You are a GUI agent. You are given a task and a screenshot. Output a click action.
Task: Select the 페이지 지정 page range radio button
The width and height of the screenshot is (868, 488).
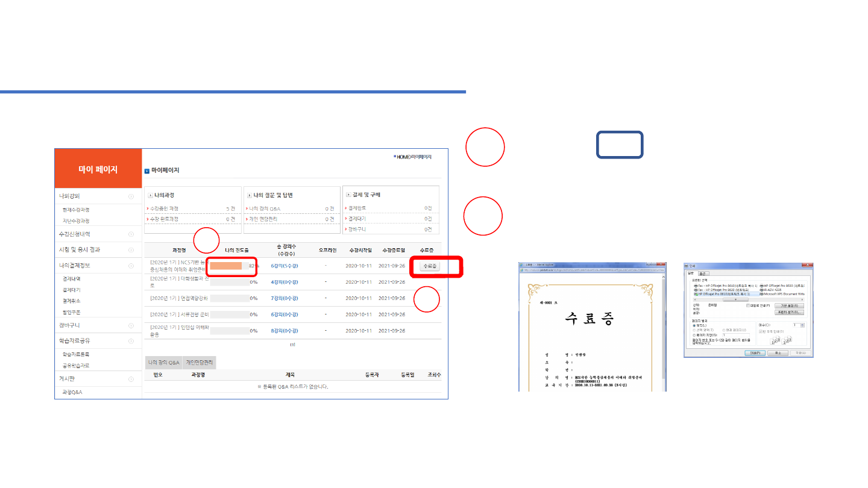coord(694,335)
